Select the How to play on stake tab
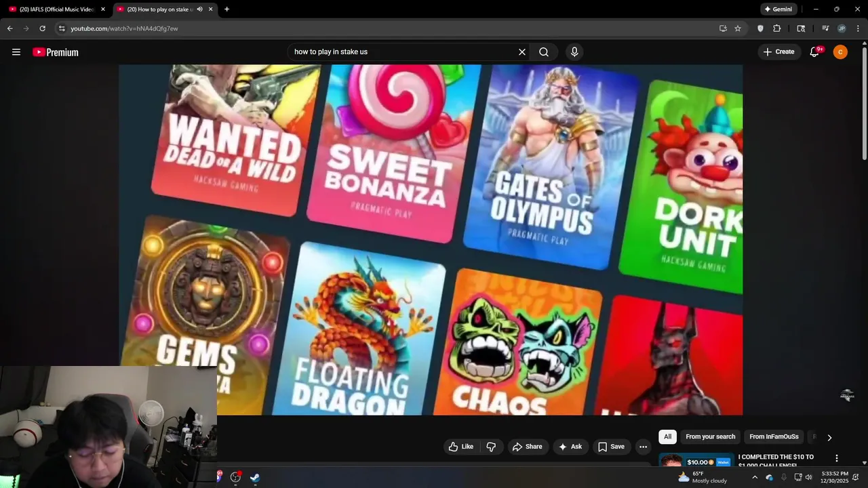This screenshot has height=488, width=868. pyautogui.click(x=160, y=9)
